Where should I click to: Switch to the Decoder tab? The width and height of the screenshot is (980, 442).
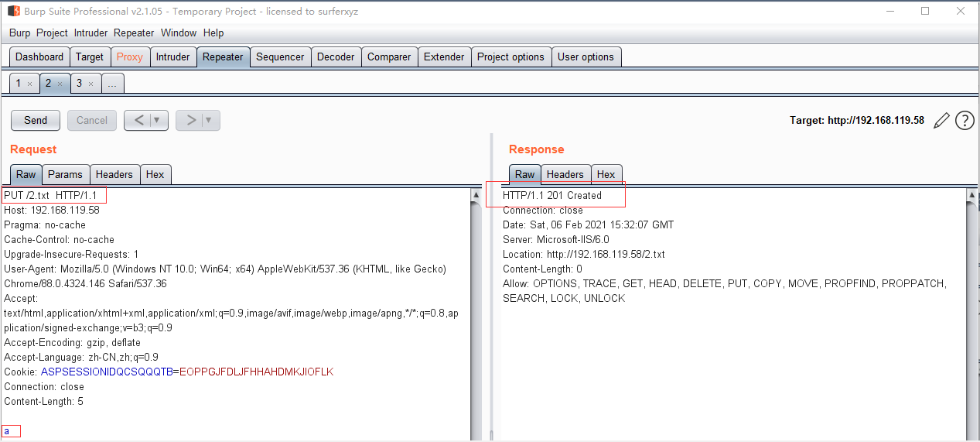pos(336,57)
